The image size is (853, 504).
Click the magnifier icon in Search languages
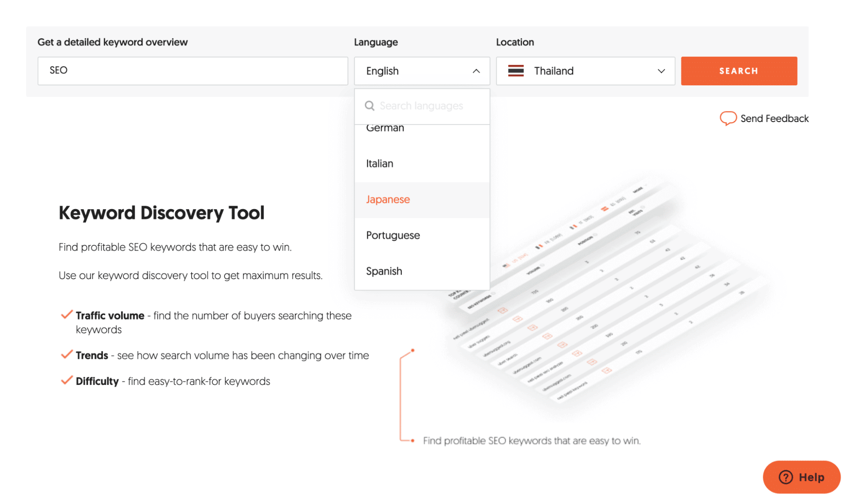[369, 105]
